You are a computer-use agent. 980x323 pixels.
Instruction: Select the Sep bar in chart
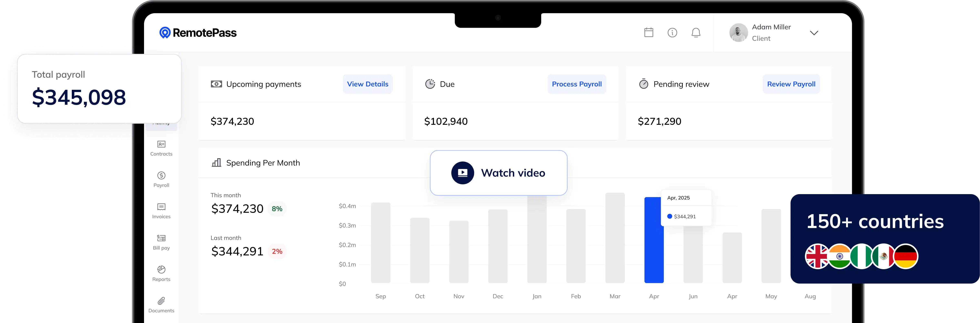(380, 243)
